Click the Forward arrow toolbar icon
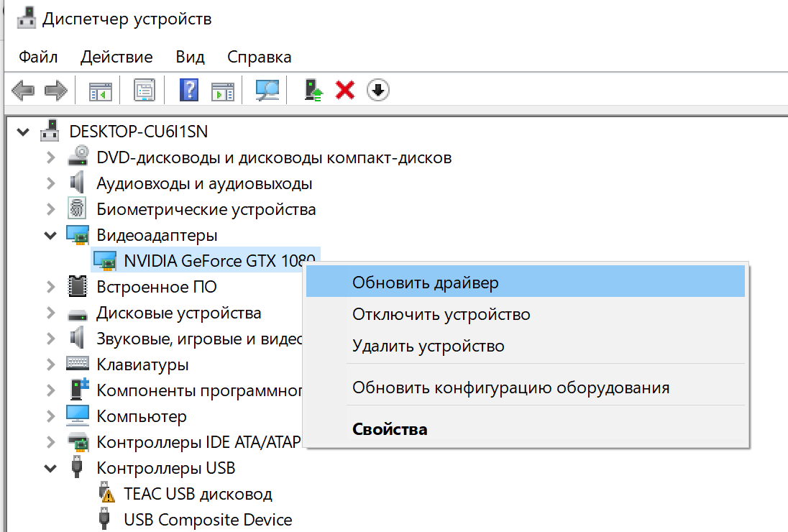Image resolution: width=788 pixels, height=532 pixels. tap(56, 91)
